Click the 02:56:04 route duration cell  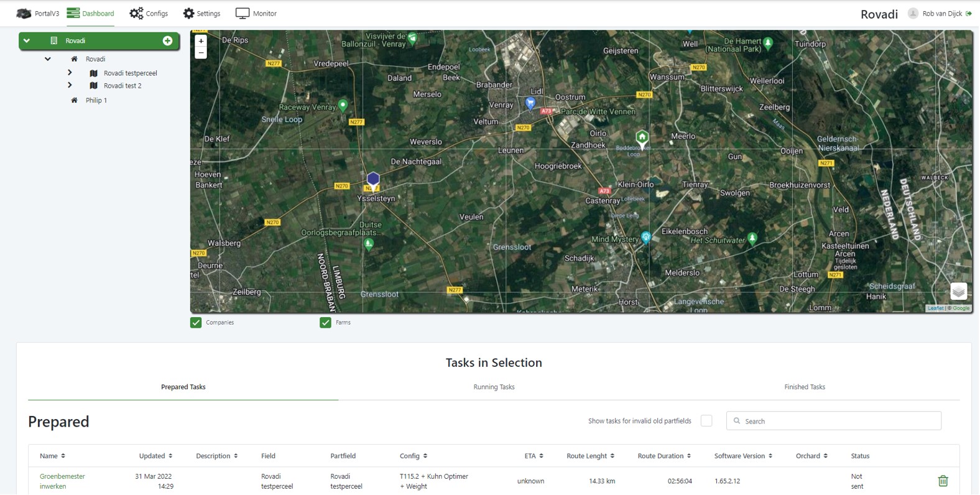click(x=680, y=481)
